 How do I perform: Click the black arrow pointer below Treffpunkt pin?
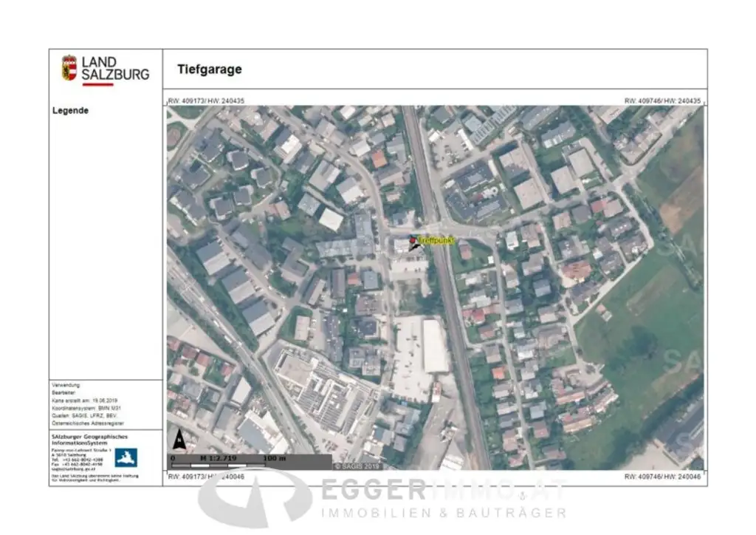pos(416,246)
